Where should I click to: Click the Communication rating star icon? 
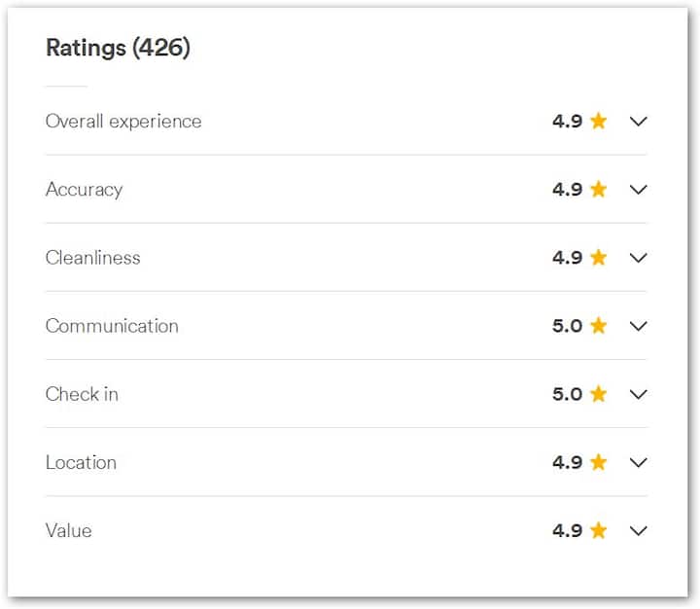click(598, 326)
